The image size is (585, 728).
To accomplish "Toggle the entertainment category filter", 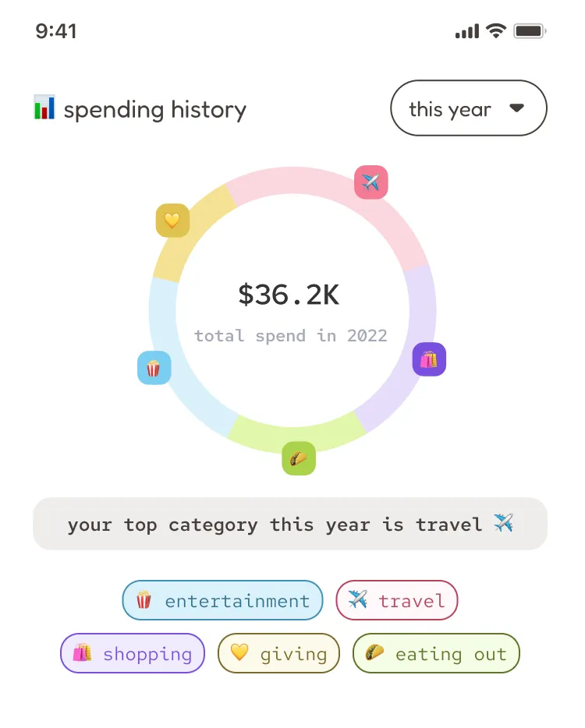I will (222, 600).
